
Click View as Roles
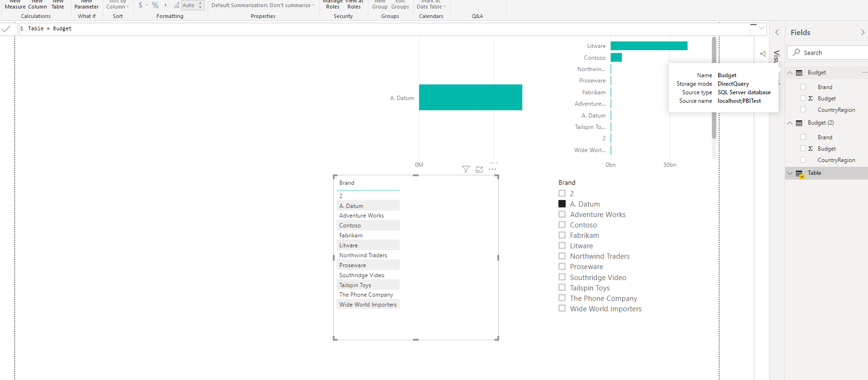tap(354, 4)
